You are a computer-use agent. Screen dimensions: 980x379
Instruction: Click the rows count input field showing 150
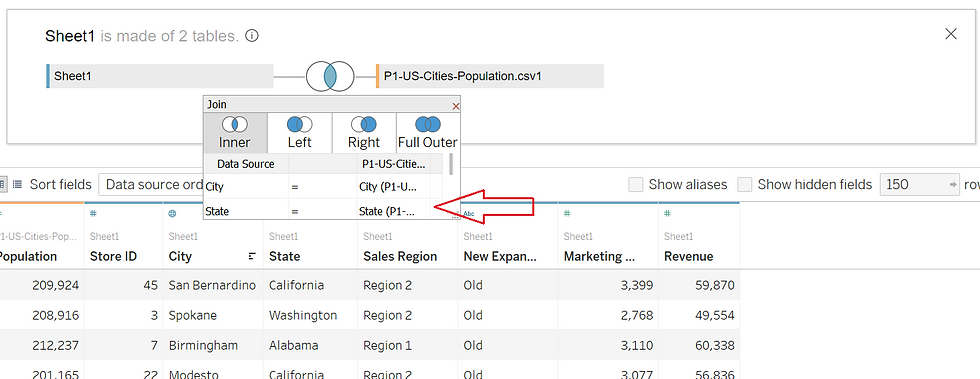point(919,184)
